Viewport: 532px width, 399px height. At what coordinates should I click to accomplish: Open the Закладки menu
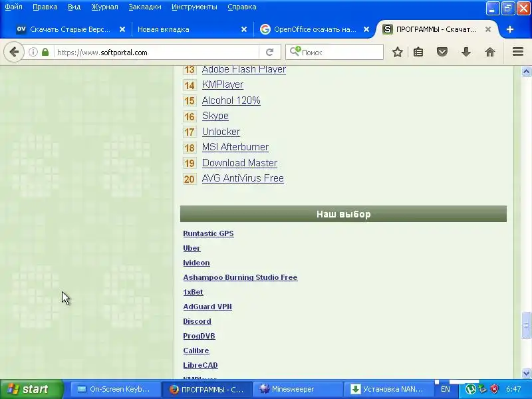click(x=145, y=7)
